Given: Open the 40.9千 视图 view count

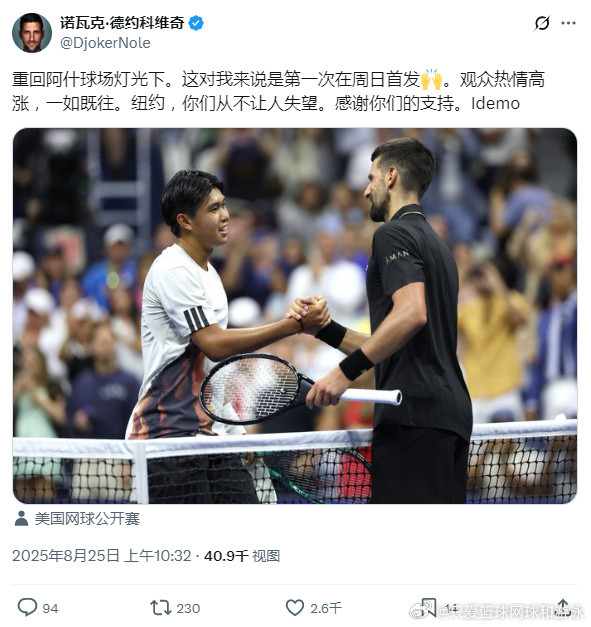Looking at the screenshot, I should click(x=242, y=556).
